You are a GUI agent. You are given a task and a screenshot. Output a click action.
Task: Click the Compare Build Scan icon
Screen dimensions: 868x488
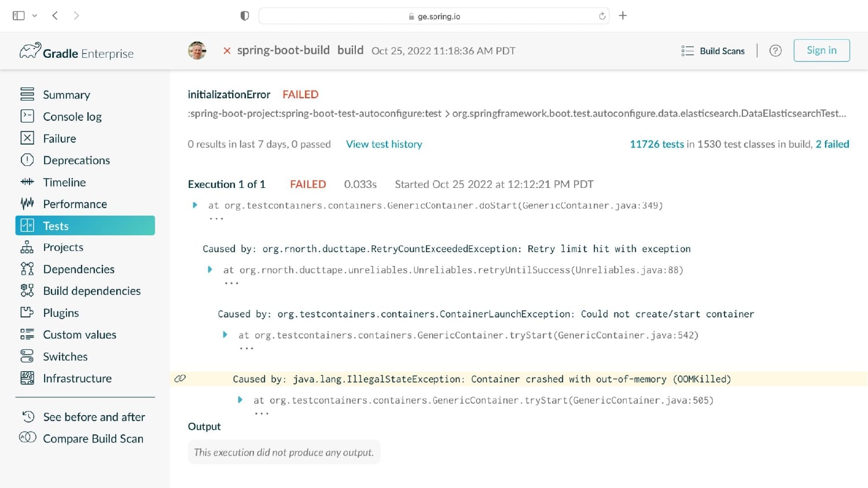tap(28, 438)
